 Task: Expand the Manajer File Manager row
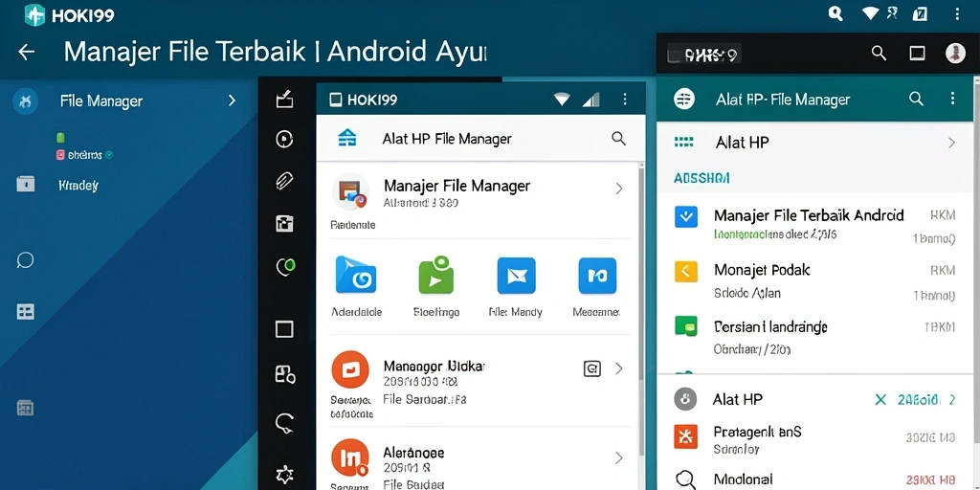pos(619,189)
